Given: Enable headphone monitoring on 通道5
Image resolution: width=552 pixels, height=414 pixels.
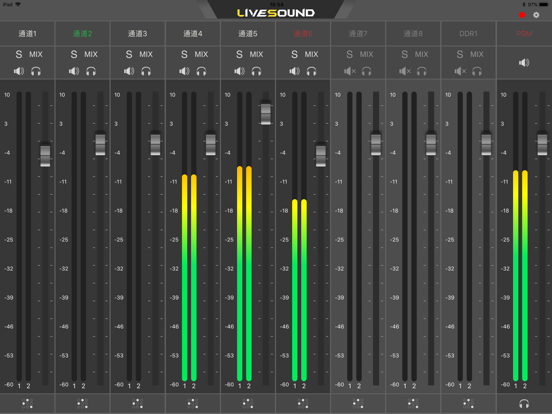Looking at the screenshot, I should coord(256,71).
